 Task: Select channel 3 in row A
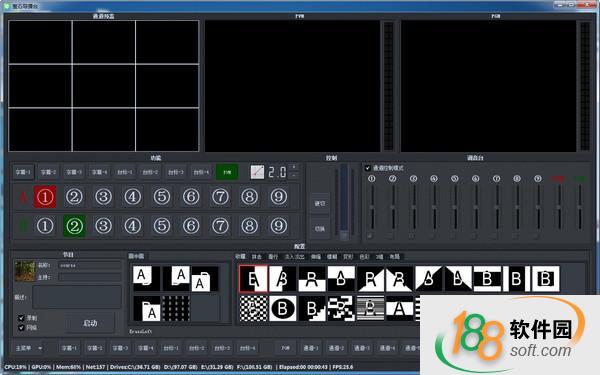(x=103, y=197)
